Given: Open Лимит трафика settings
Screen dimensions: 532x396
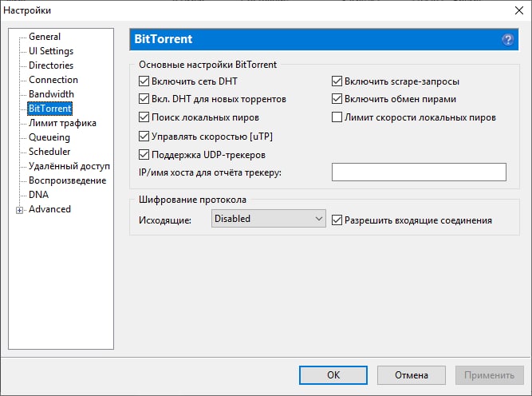Looking at the screenshot, I should 62,123.
